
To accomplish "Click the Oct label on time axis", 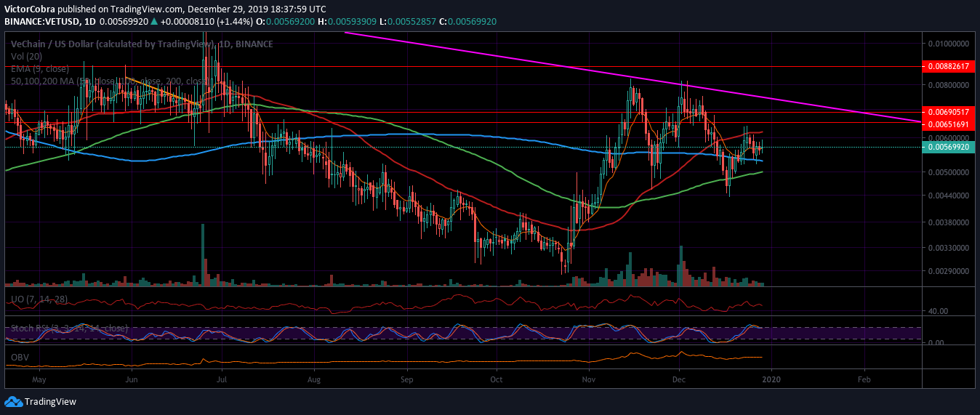I will tap(497, 379).
